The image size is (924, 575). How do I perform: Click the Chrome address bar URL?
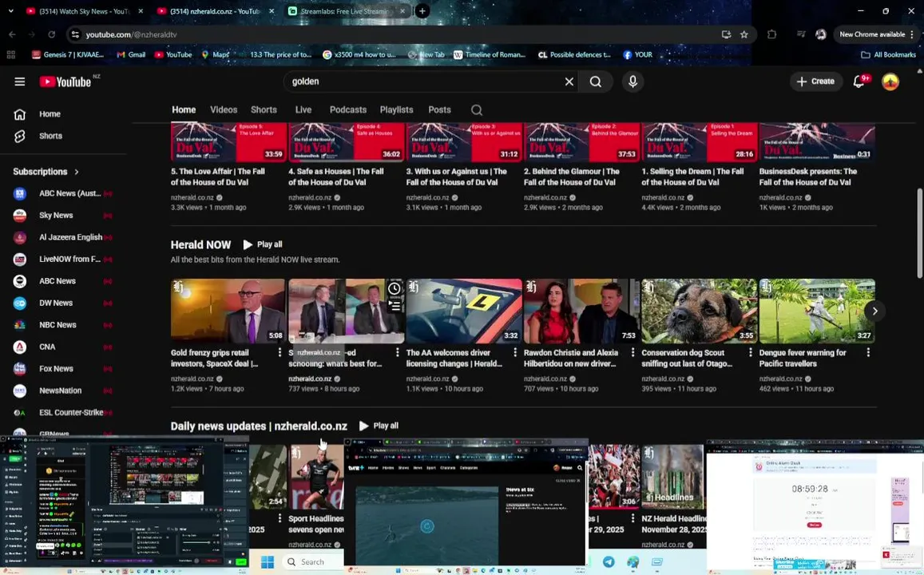132,35
